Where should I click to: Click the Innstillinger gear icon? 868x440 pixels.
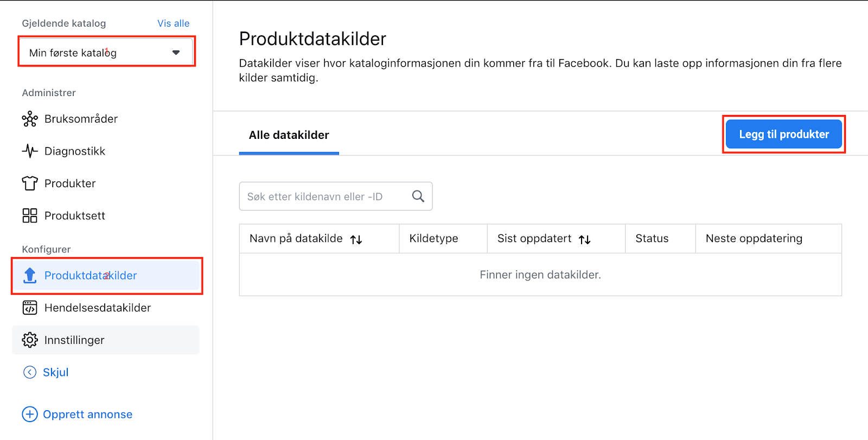[30, 340]
